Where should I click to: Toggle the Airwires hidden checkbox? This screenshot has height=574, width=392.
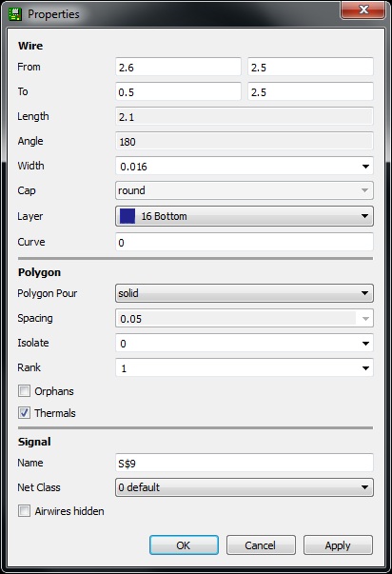[x=24, y=510]
